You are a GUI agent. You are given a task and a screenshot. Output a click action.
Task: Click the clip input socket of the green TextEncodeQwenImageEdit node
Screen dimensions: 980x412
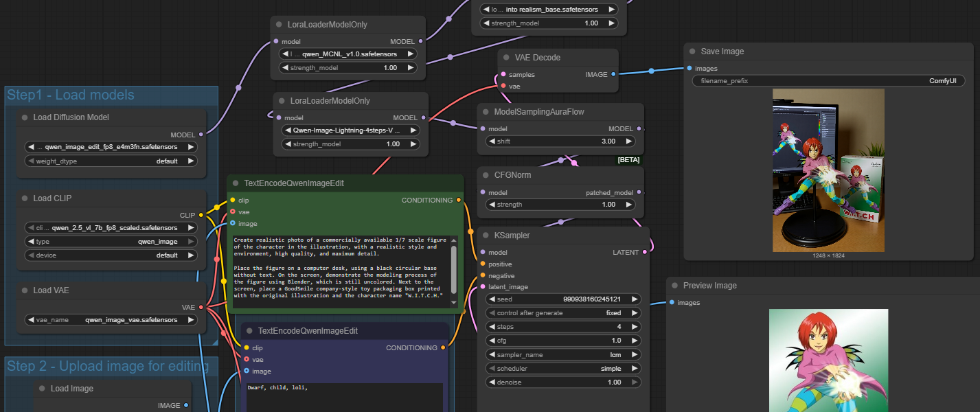click(233, 201)
